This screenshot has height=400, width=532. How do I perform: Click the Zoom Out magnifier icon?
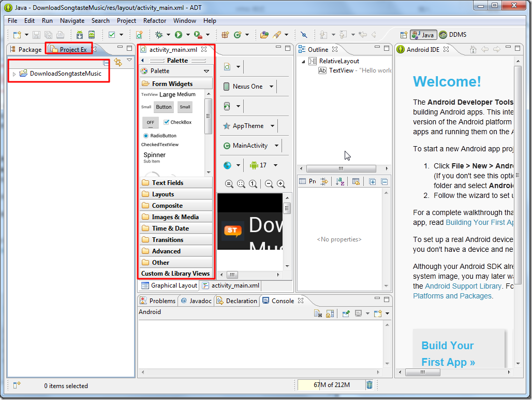pyautogui.click(x=269, y=184)
